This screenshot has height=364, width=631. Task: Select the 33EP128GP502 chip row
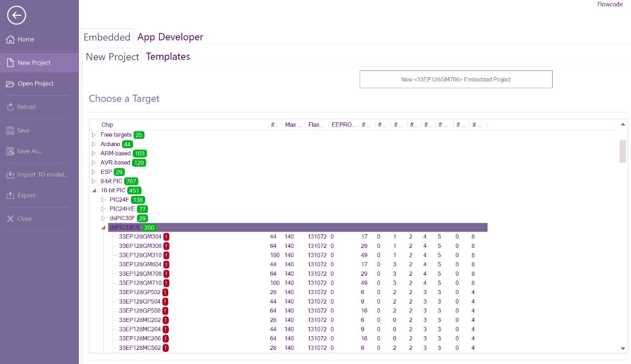click(x=298, y=292)
